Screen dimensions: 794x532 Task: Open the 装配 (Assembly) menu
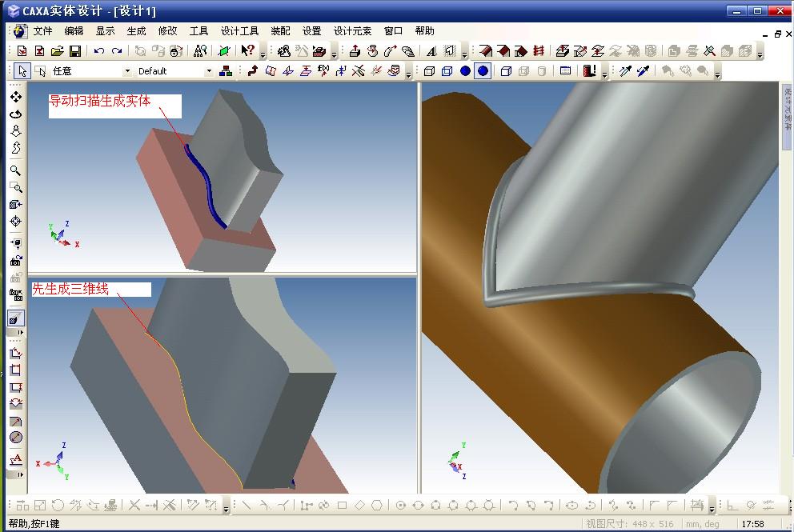[x=280, y=31]
